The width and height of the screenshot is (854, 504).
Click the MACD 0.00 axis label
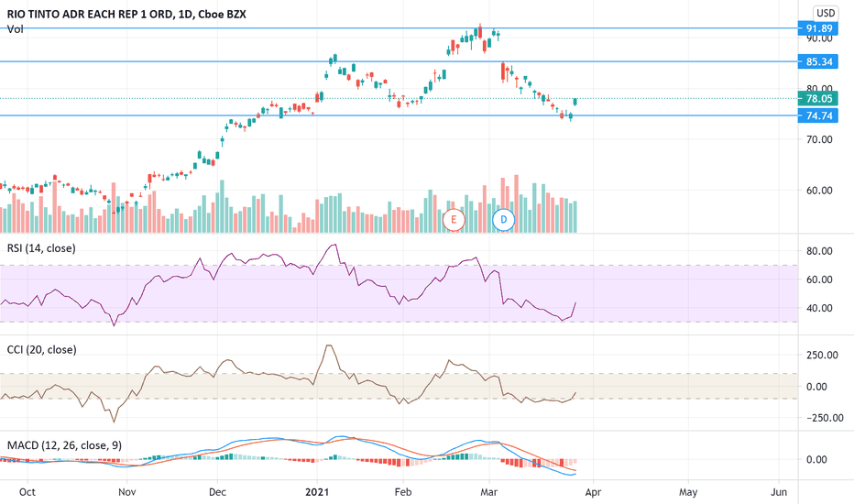click(x=817, y=460)
